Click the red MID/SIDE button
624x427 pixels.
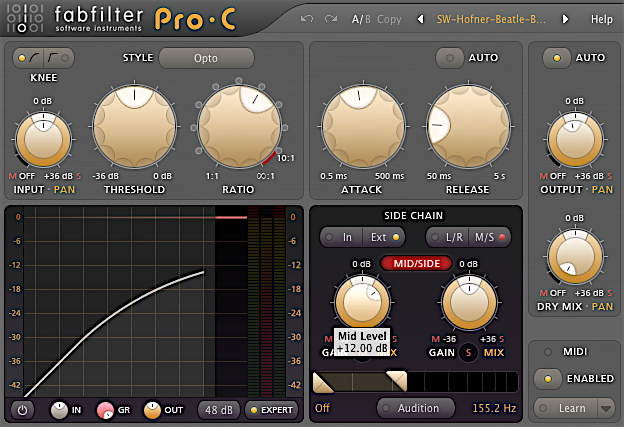point(416,263)
